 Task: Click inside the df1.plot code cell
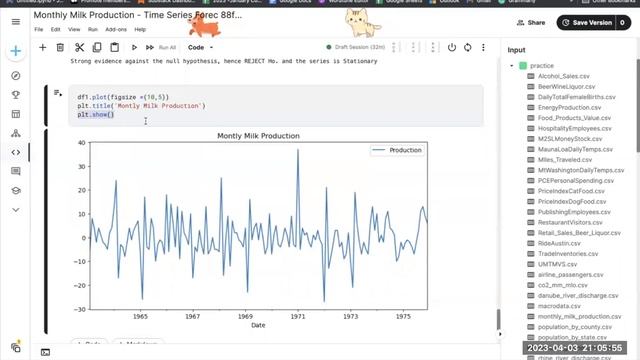tap(276, 106)
